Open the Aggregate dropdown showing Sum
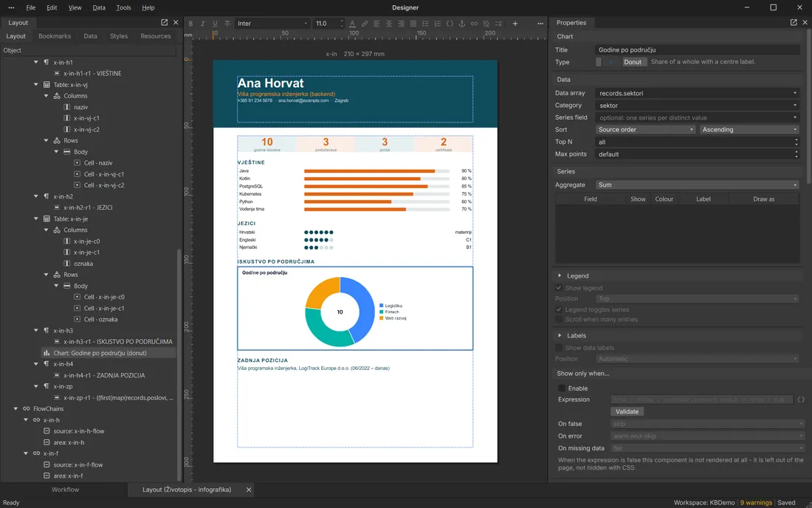This screenshot has height=508, width=812. [697, 185]
